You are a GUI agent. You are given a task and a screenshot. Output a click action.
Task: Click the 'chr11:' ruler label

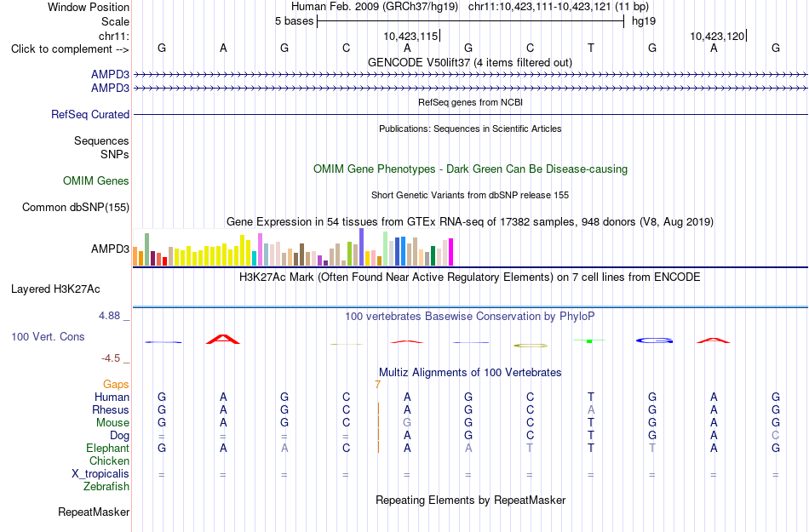tap(113, 36)
